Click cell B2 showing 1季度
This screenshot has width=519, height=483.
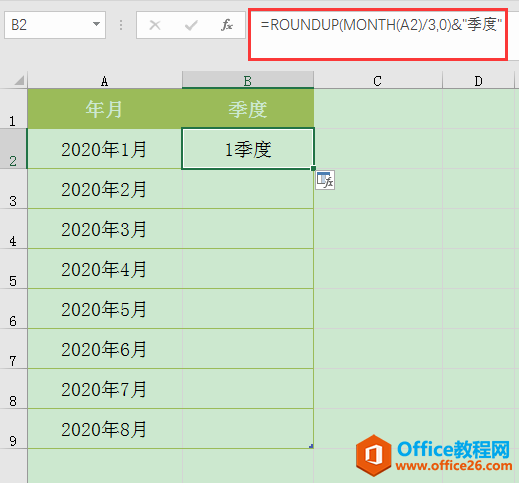[248, 149]
